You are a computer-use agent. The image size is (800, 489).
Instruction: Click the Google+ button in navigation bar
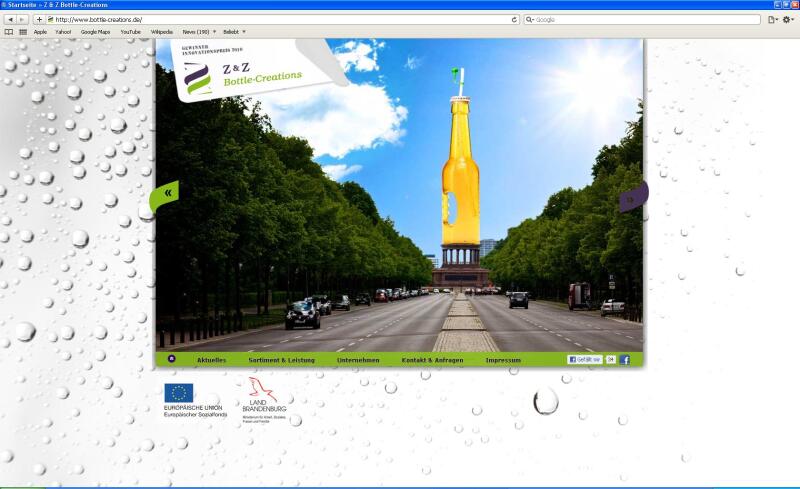pyautogui.click(x=610, y=359)
